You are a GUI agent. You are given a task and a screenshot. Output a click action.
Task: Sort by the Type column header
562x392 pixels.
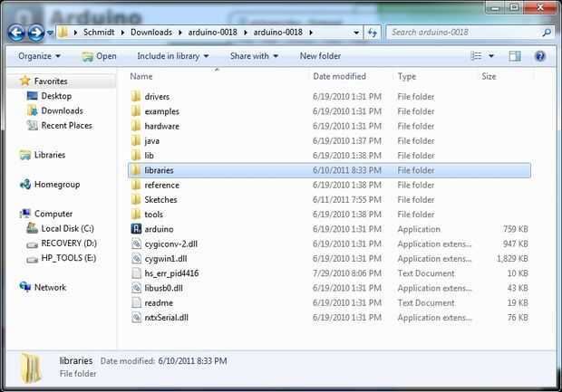click(407, 76)
